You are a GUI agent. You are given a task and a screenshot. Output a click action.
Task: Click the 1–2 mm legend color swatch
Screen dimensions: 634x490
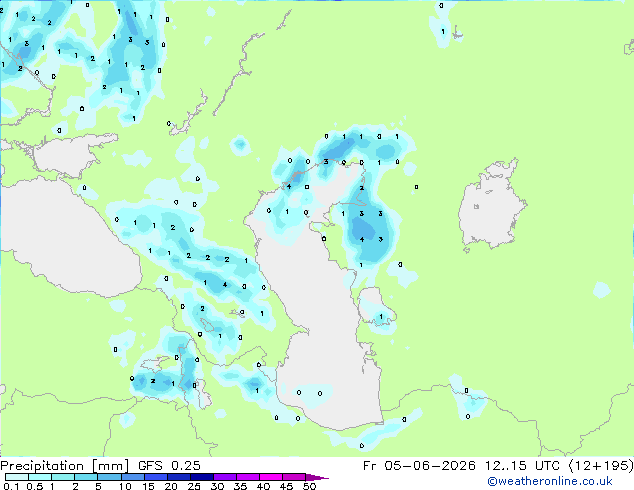tap(63, 477)
